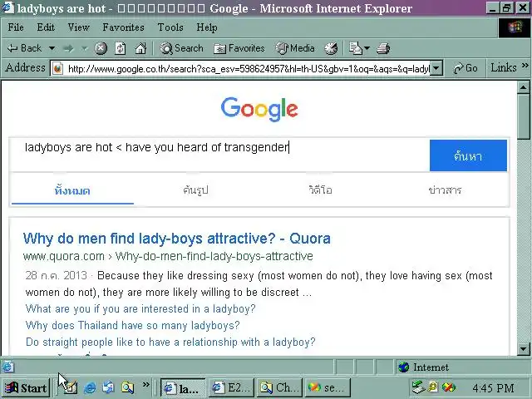Open the Favorites pane toolbar button
Image resolution: width=532 pixels, height=399 pixels.
click(239, 48)
